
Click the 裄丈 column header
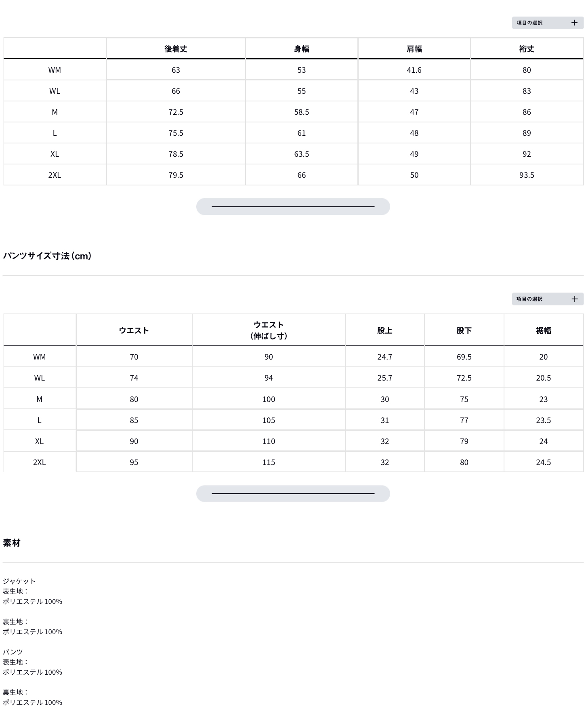527,49
